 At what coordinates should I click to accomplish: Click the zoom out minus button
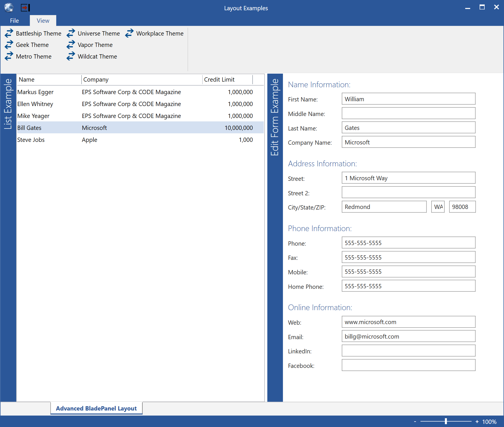coord(415,422)
